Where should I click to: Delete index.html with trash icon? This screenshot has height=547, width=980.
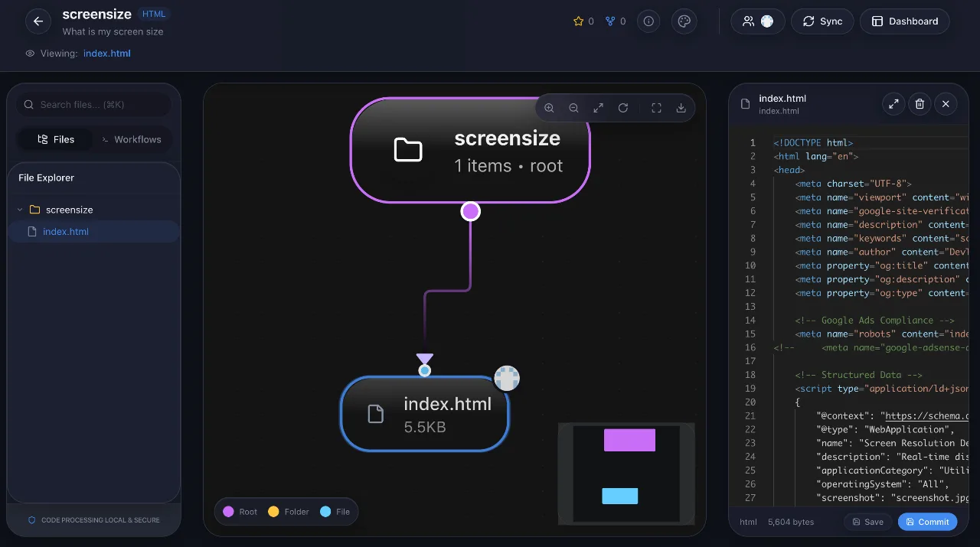pyautogui.click(x=920, y=104)
